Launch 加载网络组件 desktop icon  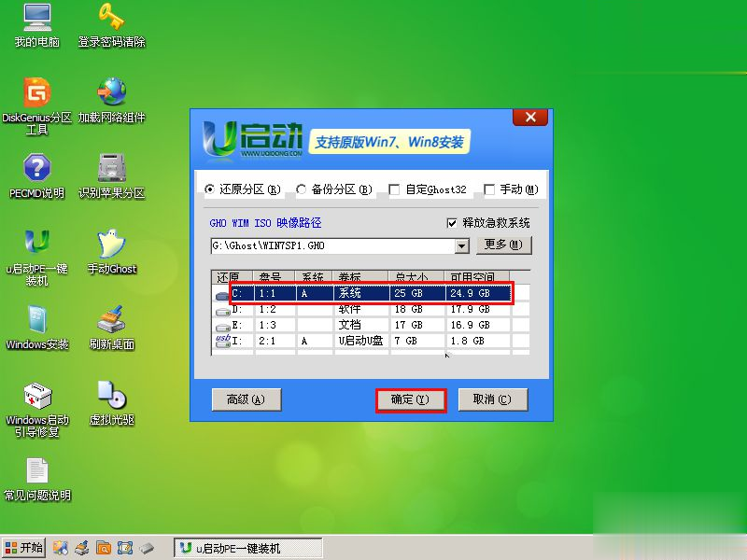tap(112, 93)
